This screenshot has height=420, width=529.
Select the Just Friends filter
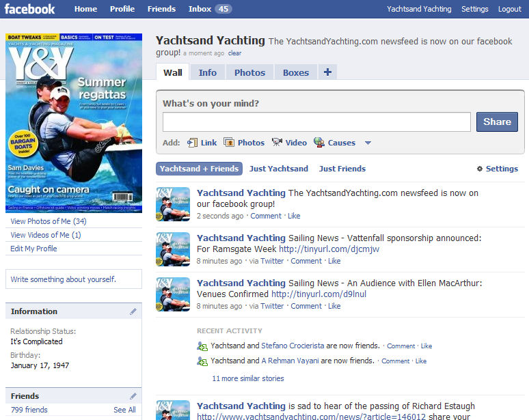point(342,169)
